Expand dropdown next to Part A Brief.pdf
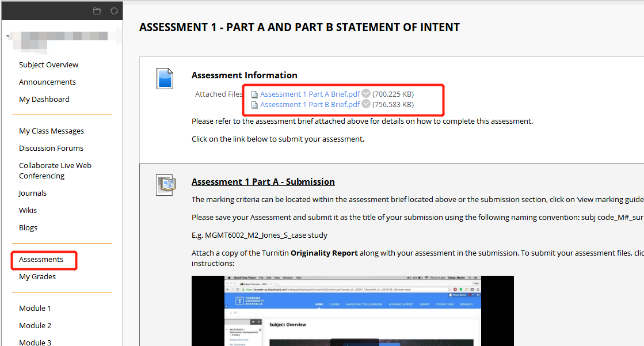 366,94
